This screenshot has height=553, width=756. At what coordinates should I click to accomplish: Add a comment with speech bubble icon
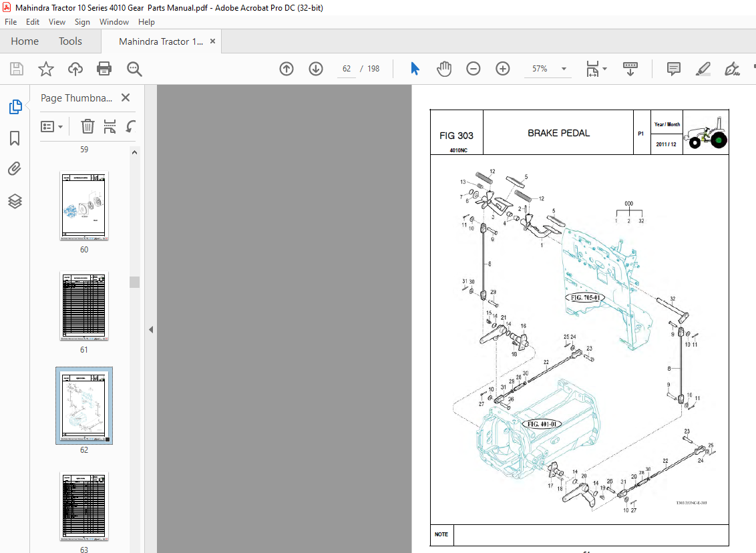(674, 69)
